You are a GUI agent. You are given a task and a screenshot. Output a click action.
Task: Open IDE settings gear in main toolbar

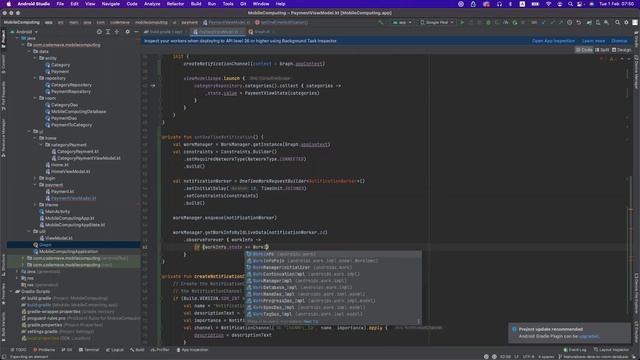626,22
